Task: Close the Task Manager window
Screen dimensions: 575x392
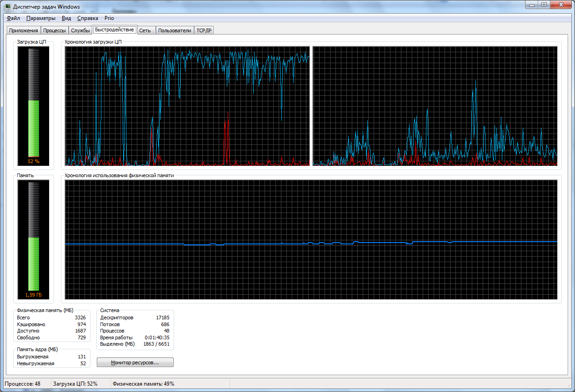Action: click(560, 5)
